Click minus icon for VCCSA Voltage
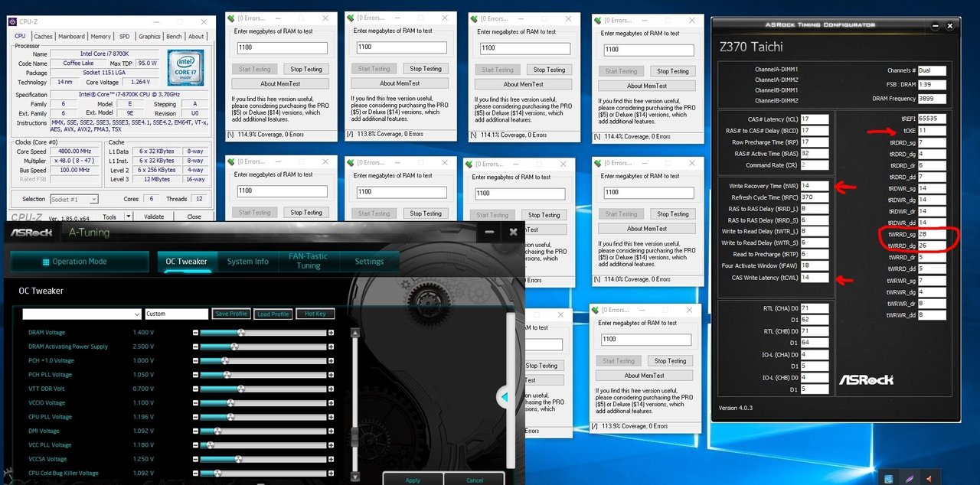 pyautogui.click(x=195, y=459)
